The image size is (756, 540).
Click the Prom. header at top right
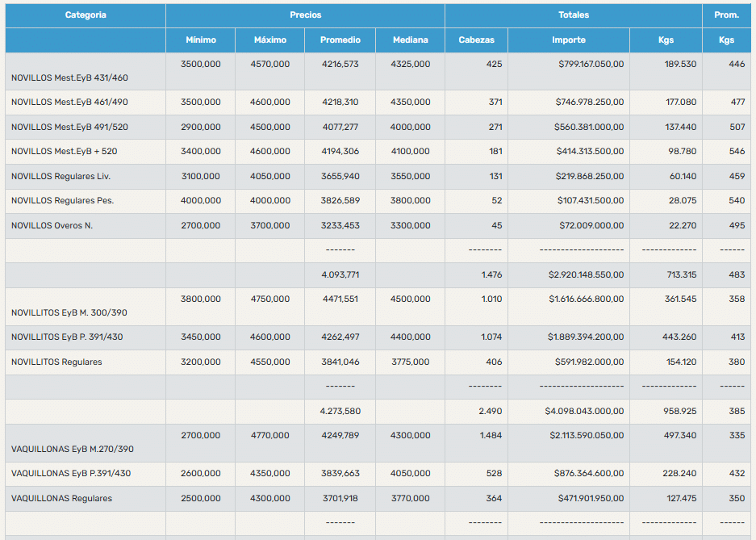pyautogui.click(x=726, y=15)
